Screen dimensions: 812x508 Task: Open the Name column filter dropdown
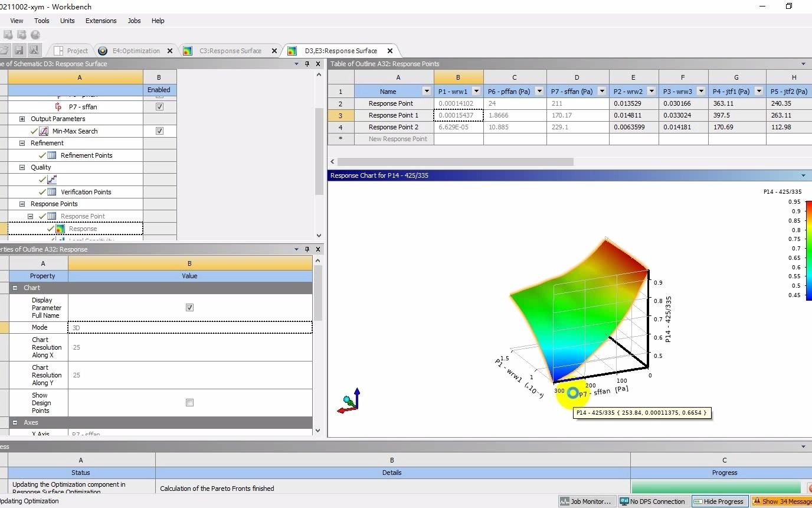(427, 92)
